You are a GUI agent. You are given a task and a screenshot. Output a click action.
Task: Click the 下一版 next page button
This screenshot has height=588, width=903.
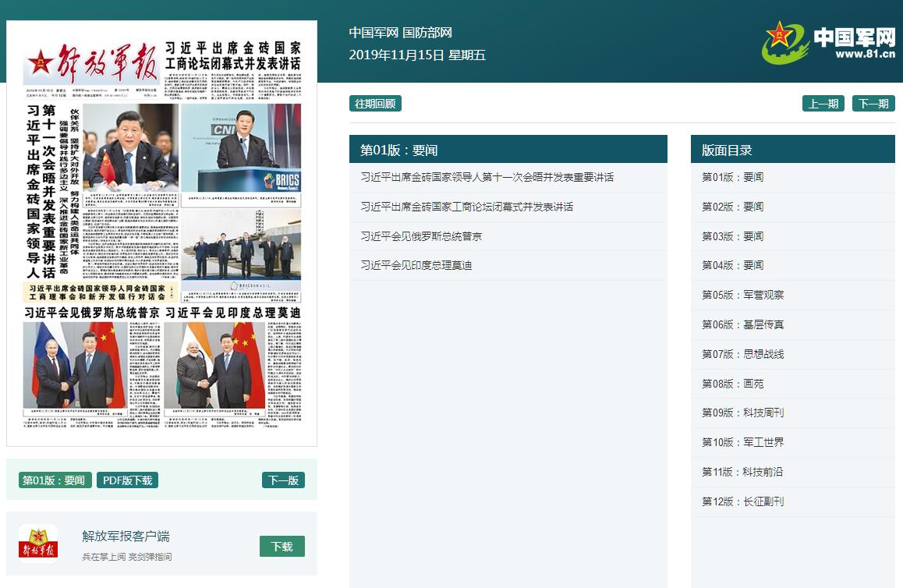point(283,480)
